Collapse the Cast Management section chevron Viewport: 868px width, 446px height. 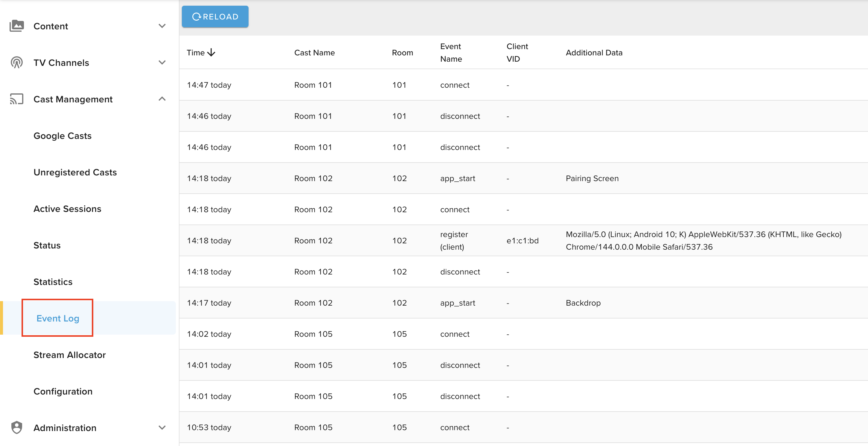162,99
